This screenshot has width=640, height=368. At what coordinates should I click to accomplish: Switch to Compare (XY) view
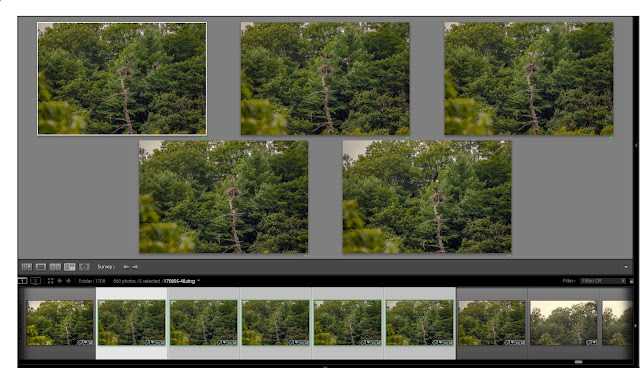(x=55, y=267)
